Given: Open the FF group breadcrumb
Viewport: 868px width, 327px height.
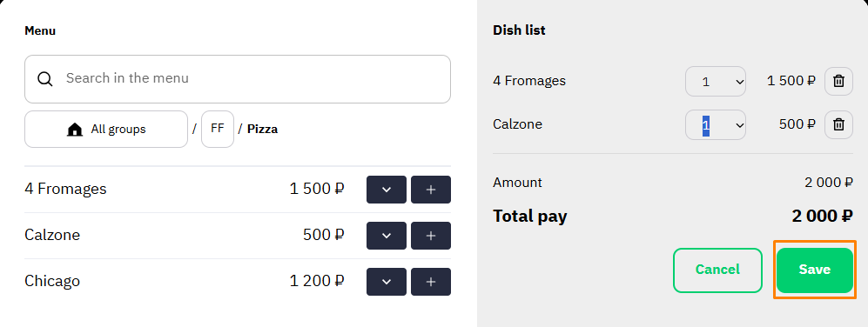Looking at the screenshot, I should 218,130.
